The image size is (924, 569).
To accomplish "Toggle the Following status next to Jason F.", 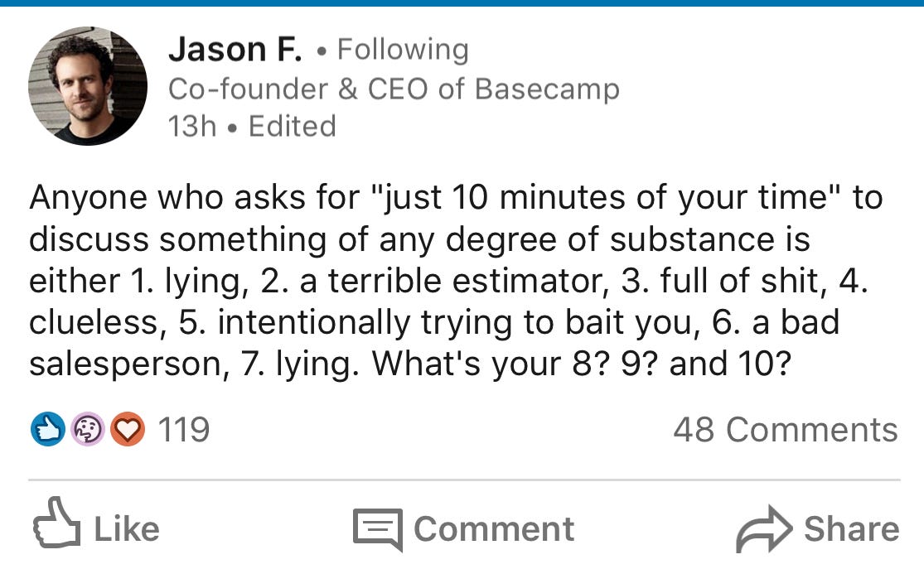I will [x=403, y=50].
